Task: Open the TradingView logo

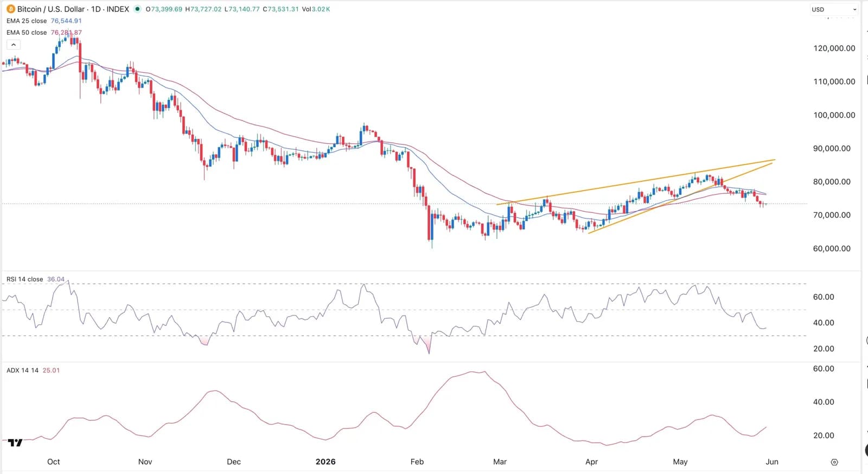Action: click(x=15, y=443)
